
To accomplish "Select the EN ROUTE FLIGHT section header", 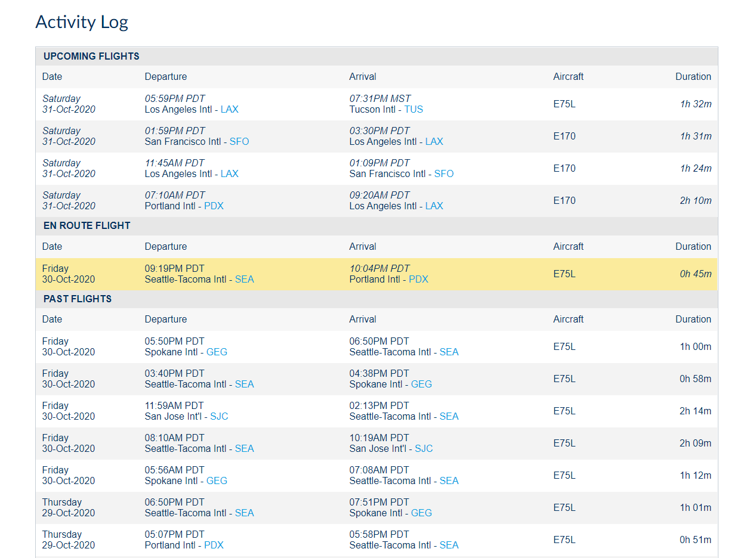I will (377, 226).
